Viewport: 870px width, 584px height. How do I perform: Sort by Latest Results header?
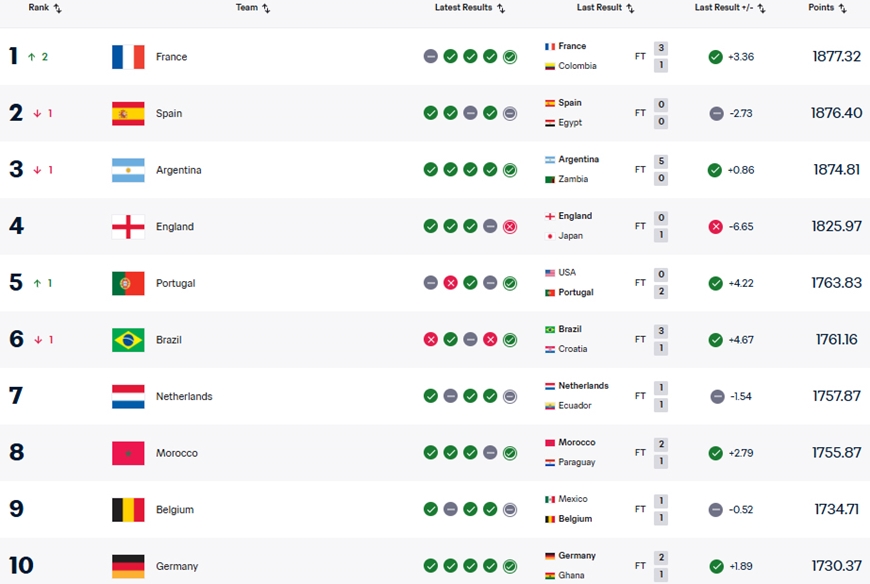coord(469,8)
